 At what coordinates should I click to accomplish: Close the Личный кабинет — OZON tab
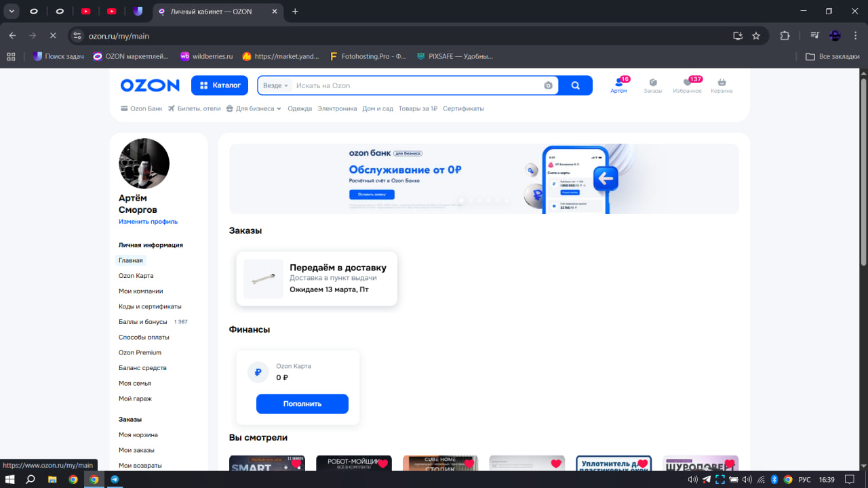click(x=276, y=12)
